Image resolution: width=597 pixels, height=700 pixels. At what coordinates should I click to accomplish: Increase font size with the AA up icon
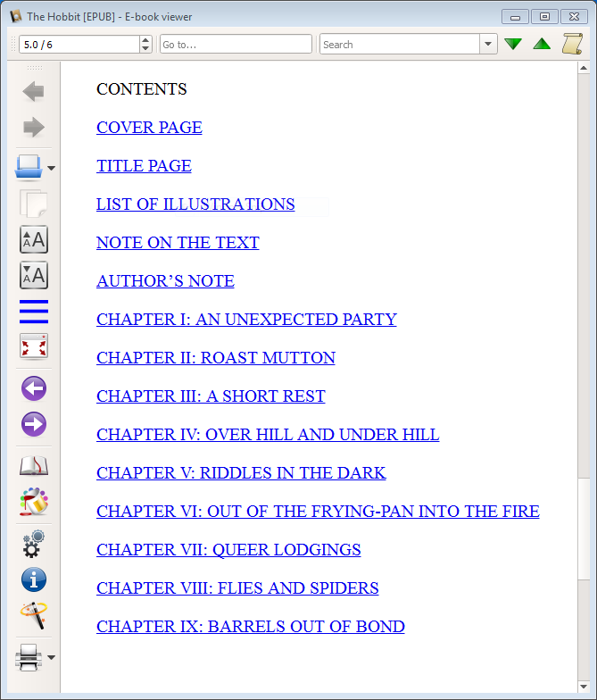34,239
